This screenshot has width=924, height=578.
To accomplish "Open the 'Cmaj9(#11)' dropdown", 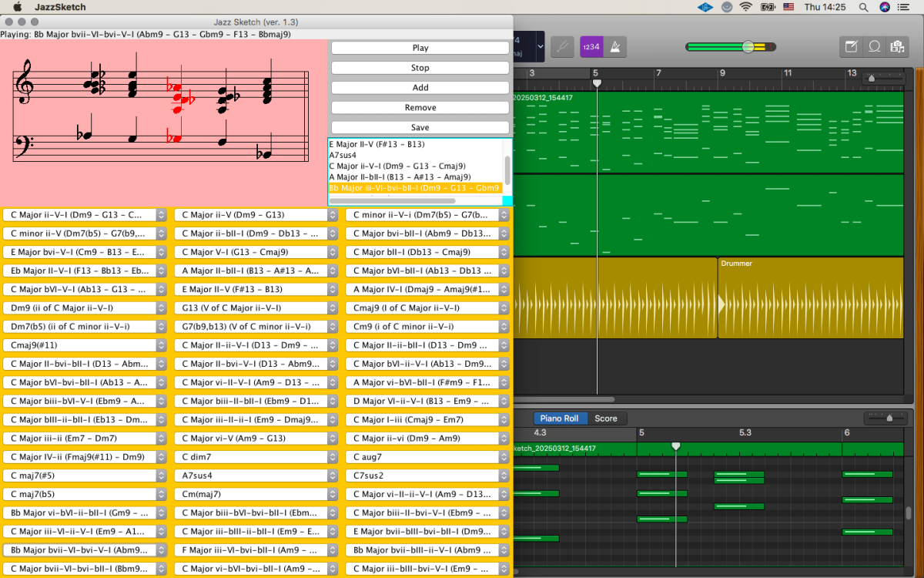I will point(85,345).
